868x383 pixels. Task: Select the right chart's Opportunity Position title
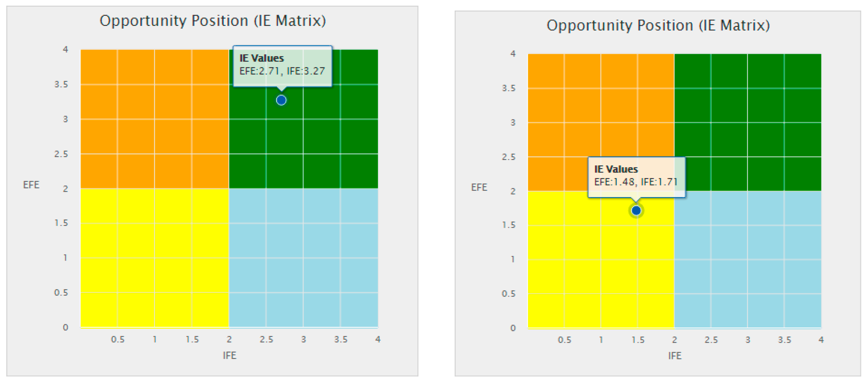pos(658,26)
